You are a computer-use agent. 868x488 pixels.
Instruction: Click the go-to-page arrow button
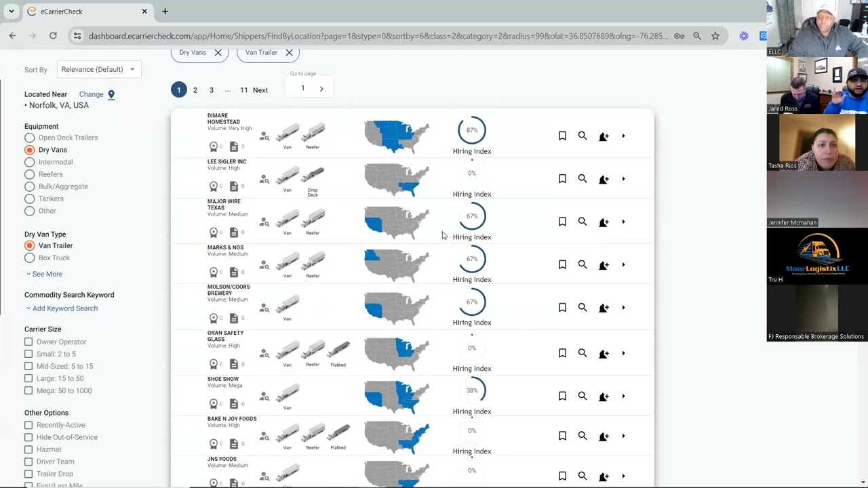(x=321, y=89)
